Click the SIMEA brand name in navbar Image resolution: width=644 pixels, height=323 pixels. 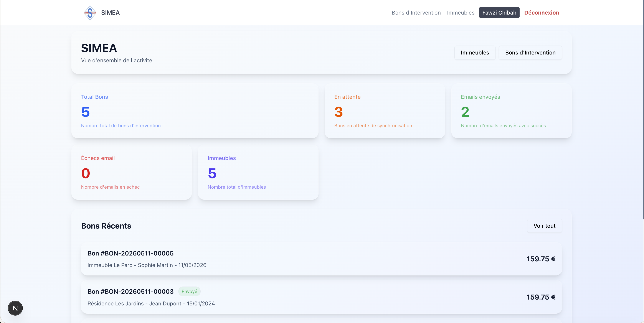point(110,13)
